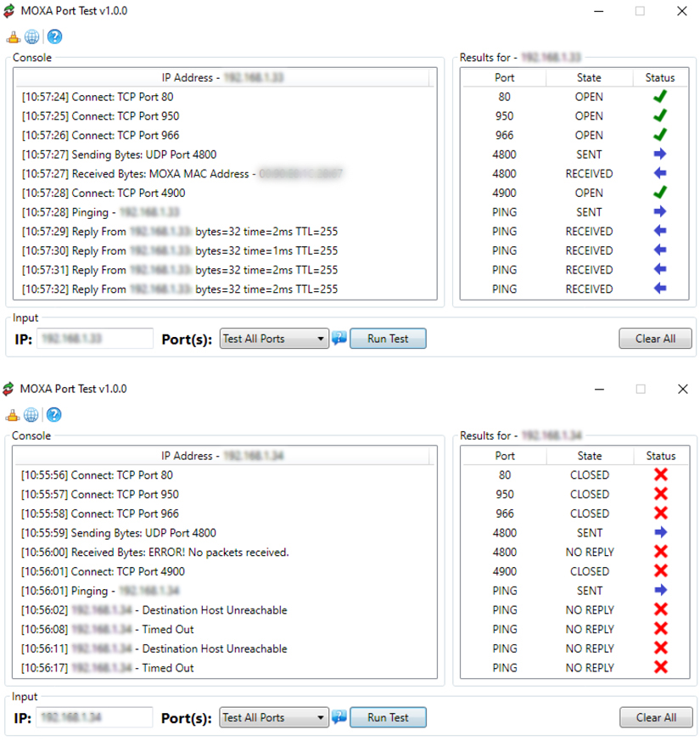Image resolution: width=700 pixels, height=741 pixels.
Task: Select the '[10:57:24] Connect: TCP Port 80' console line
Action: click(98, 97)
